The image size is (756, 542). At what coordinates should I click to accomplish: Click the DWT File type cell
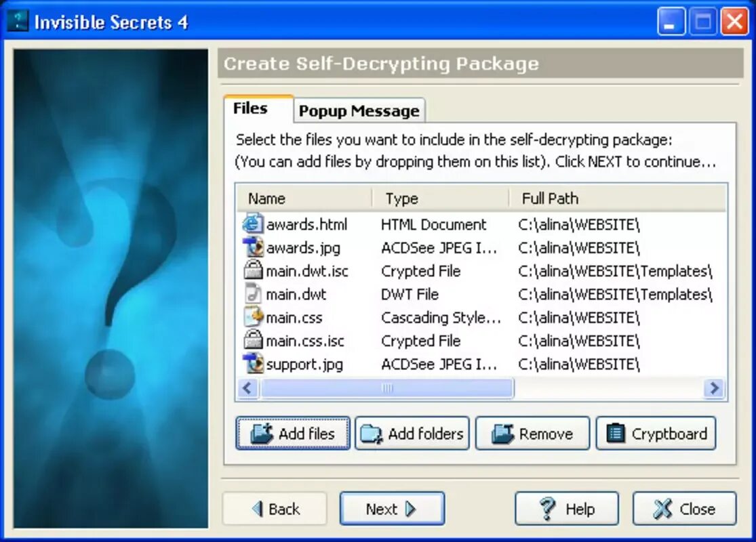410,294
